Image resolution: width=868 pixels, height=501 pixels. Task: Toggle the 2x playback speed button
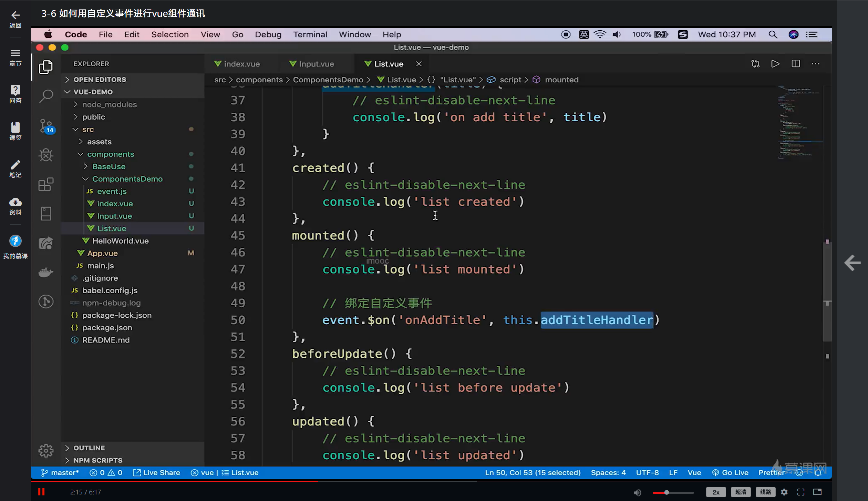point(716,492)
